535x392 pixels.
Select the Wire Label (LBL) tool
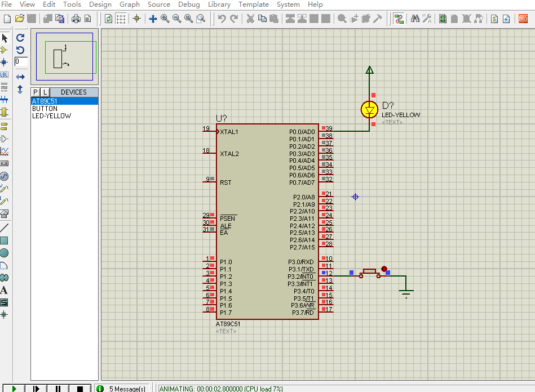(x=5, y=74)
